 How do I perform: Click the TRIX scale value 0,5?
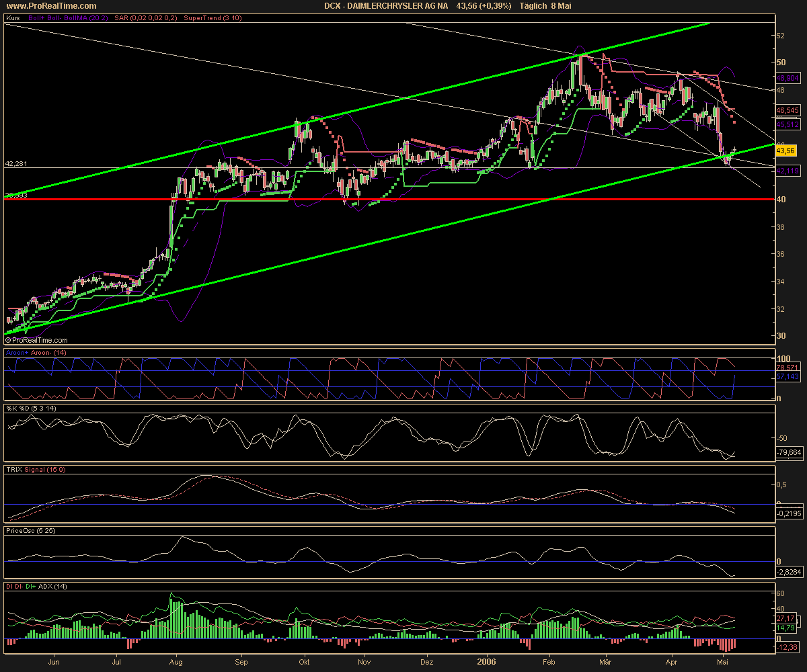pos(781,485)
